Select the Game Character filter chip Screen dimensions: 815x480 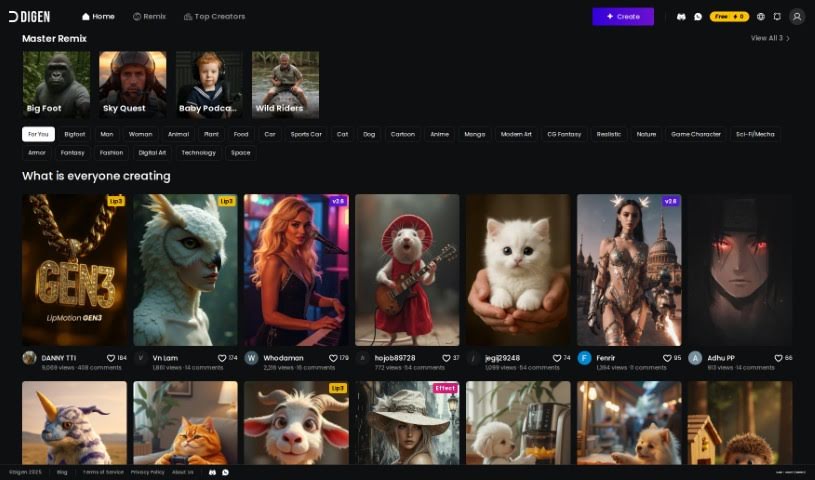(695, 134)
